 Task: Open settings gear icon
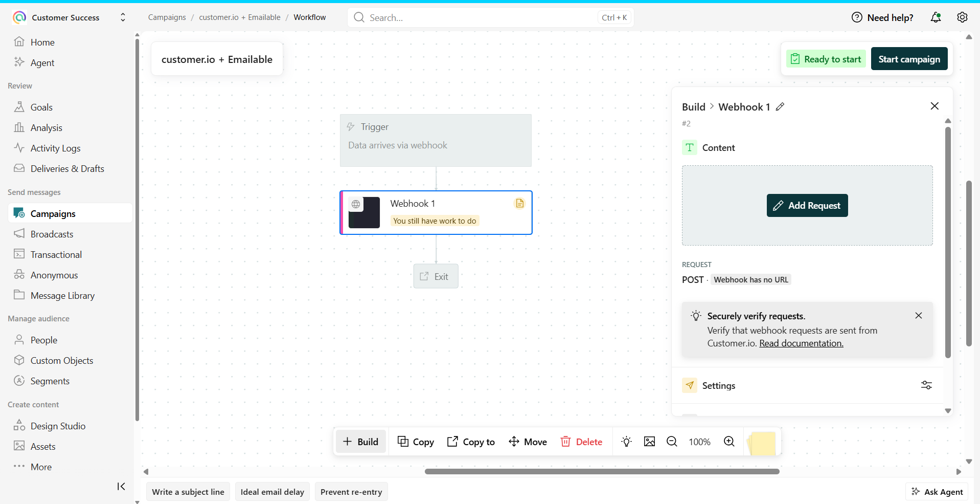(962, 17)
